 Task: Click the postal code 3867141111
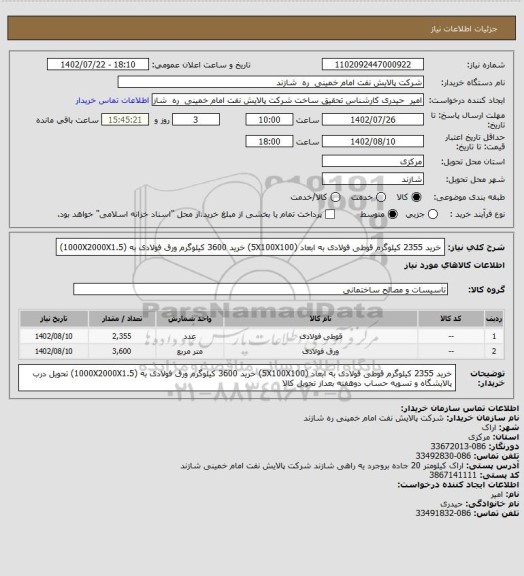(x=453, y=475)
